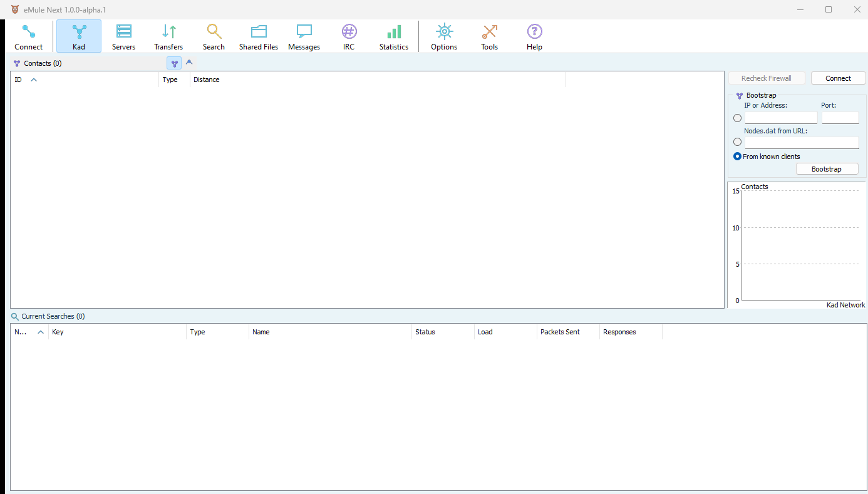The image size is (868, 494).
Task: Click the Current Searches (0) label
Action: [53, 317]
